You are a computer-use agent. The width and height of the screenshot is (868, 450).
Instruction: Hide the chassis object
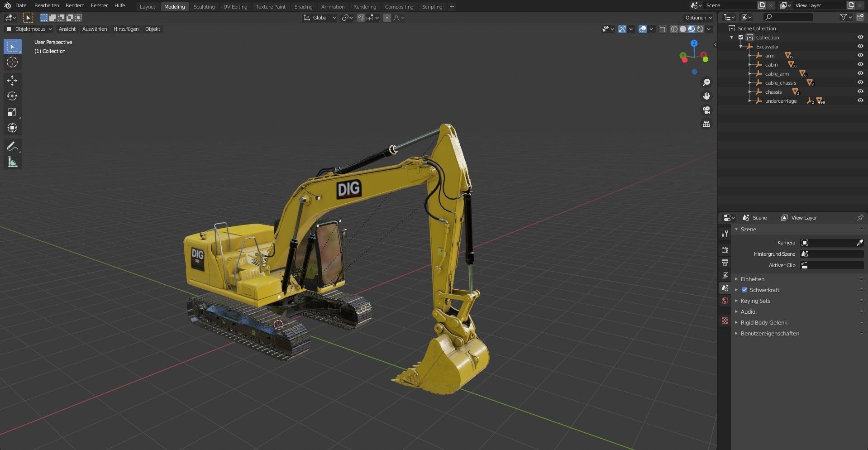[x=860, y=92]
